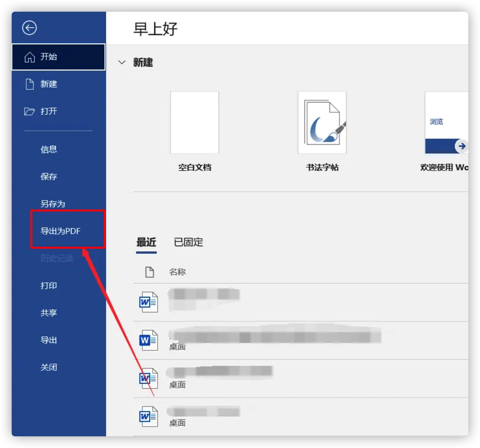Screen dimensions: 480x448
Task: Collapse the 新建 section chevron
Action: [x=122, y=62]
